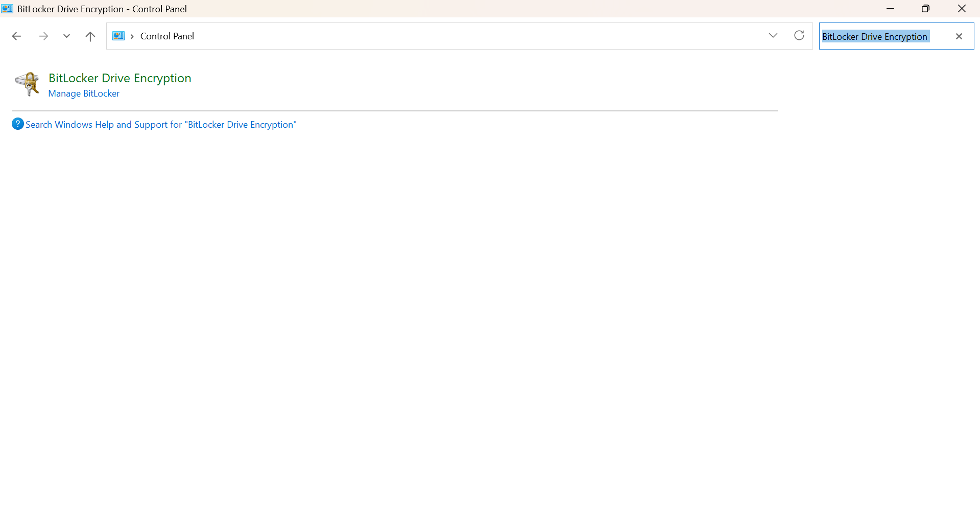Image resolution: width=980 pixels, height=514 pixels.
Task: Restore down the Control Panel window
Action: [925, 9]
